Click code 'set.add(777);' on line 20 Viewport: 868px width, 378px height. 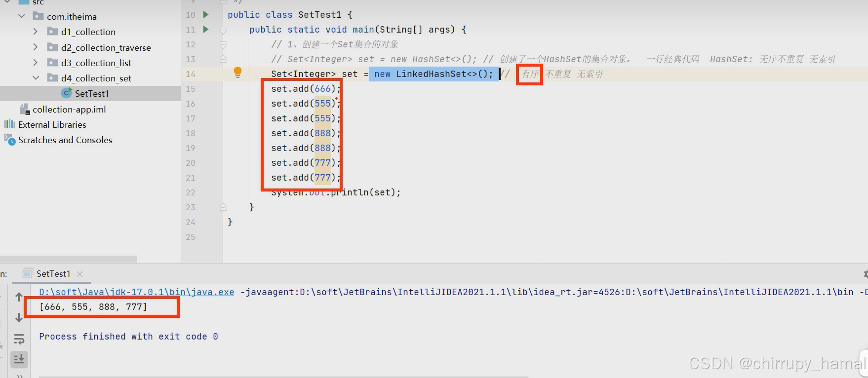coord(306,163)
